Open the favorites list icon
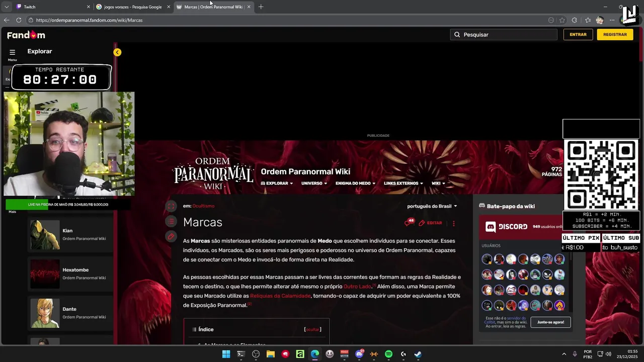 (x=588, y=20)
